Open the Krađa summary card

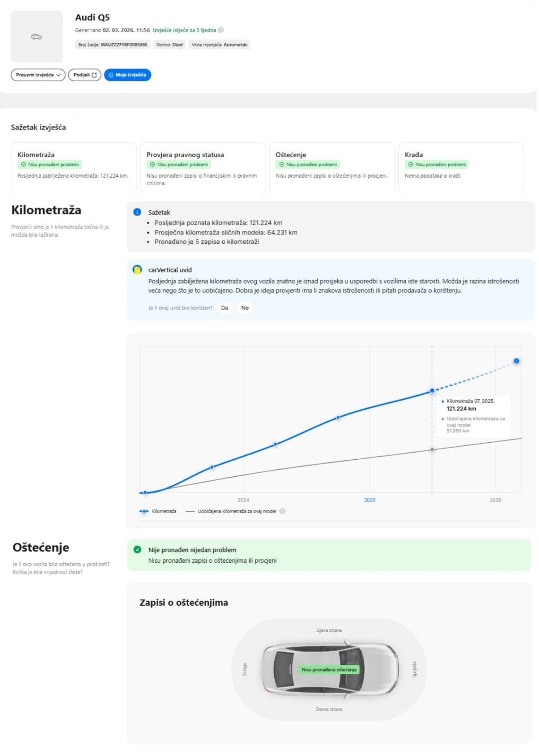[x=461, y=167]
